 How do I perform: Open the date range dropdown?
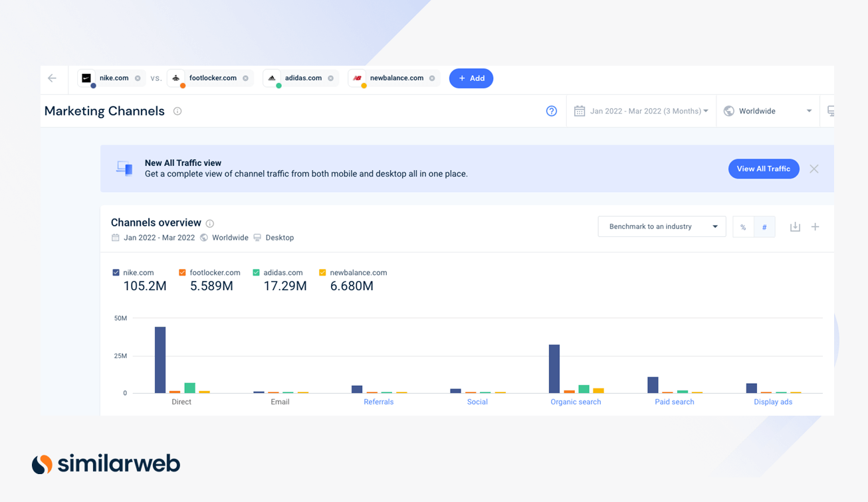click(x=641, y=111)
